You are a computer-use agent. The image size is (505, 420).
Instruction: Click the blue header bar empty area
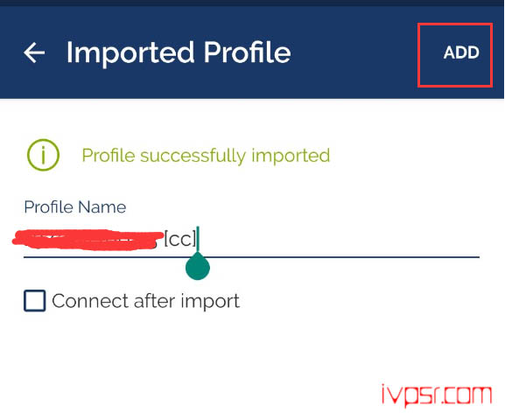(x=354, y=52)
